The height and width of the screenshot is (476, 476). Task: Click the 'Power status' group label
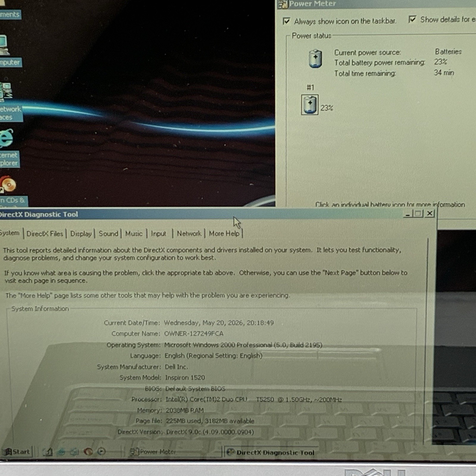[x=311, y=35]
